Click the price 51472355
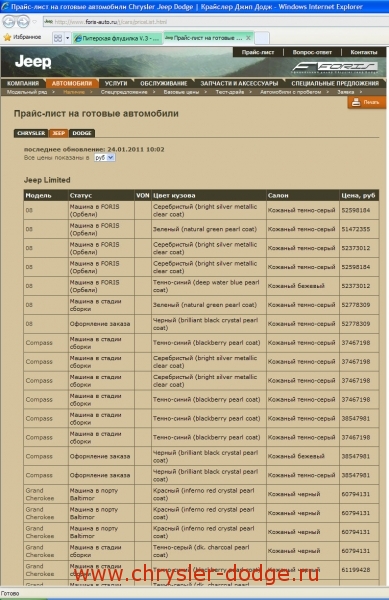Image resolution: width=389 pixels, height=600 pixels. 356,229
